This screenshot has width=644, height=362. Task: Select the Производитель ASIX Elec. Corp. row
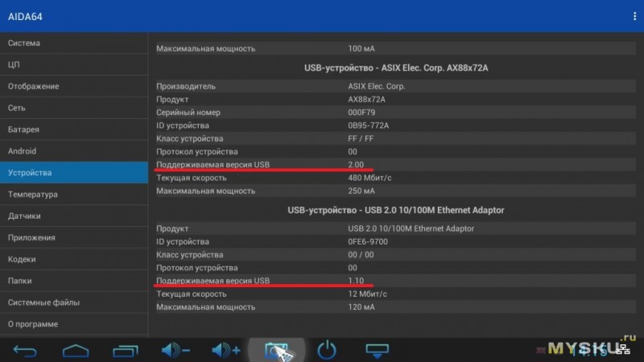click(x=396, y=86)
